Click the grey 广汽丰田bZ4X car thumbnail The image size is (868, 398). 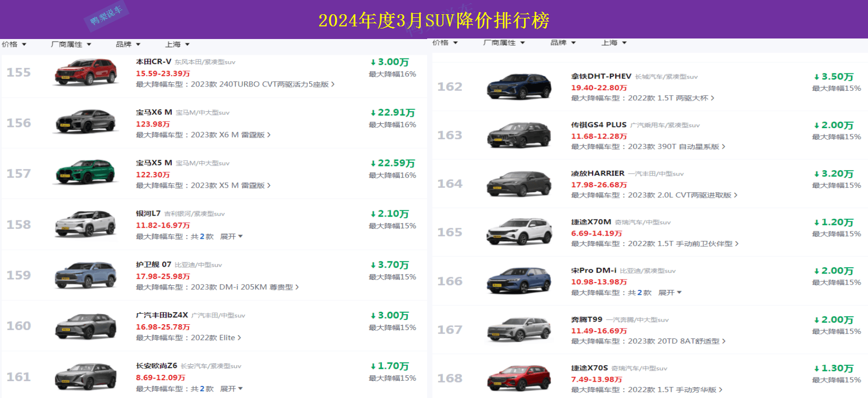point(85,326)
